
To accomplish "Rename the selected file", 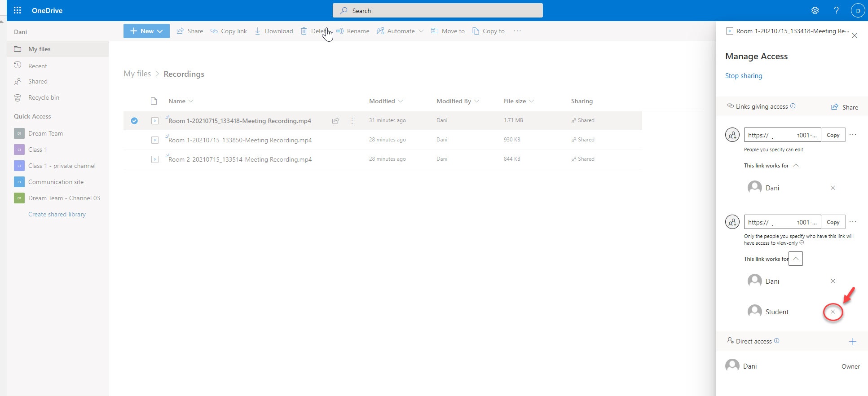I will tap(353, 31).
